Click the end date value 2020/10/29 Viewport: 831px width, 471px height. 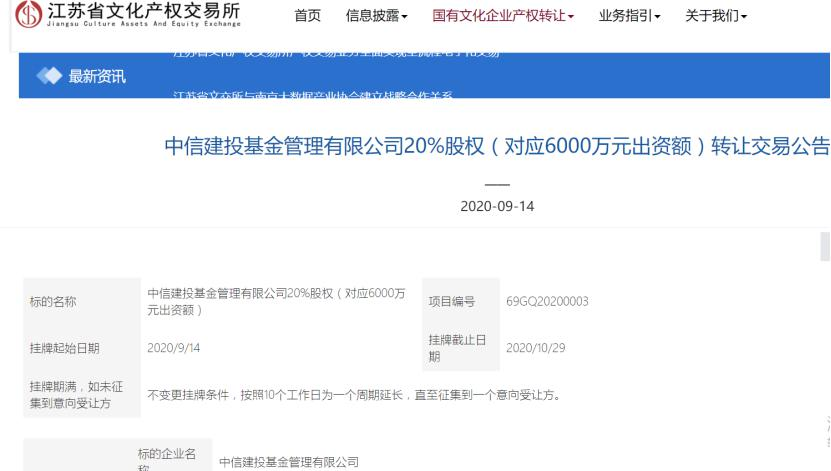tap(535, 348)
